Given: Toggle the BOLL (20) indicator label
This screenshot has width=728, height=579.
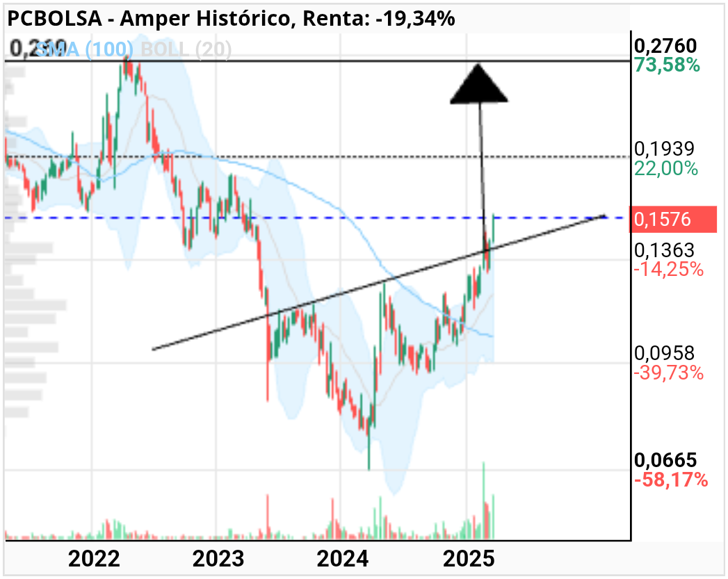Looking at the screenshot, I should (x=186, y=49).
